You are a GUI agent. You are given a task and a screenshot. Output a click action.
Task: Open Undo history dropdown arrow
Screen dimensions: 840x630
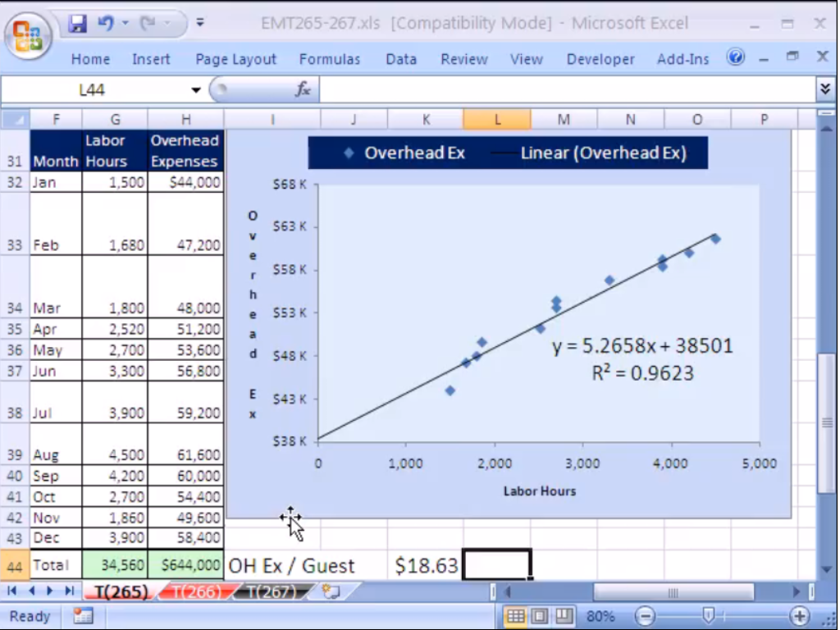coord(126,23)
